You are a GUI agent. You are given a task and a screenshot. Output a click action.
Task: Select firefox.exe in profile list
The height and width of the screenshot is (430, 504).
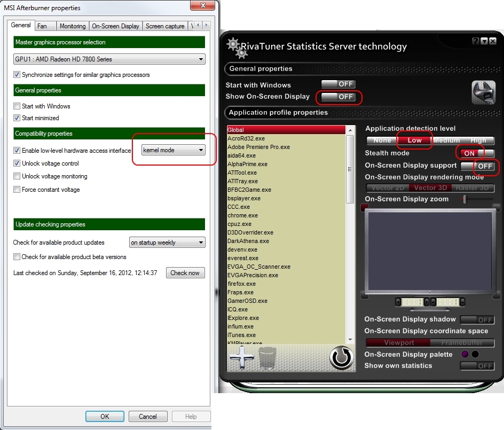286,284
